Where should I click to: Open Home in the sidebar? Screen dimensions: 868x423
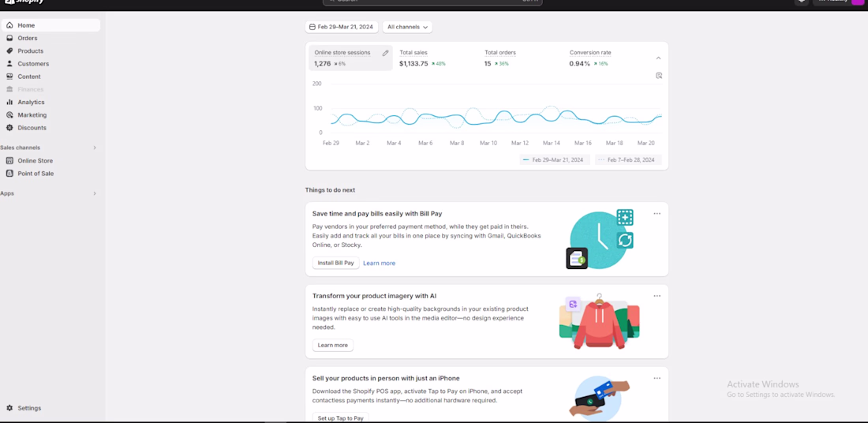coord(51,25)
